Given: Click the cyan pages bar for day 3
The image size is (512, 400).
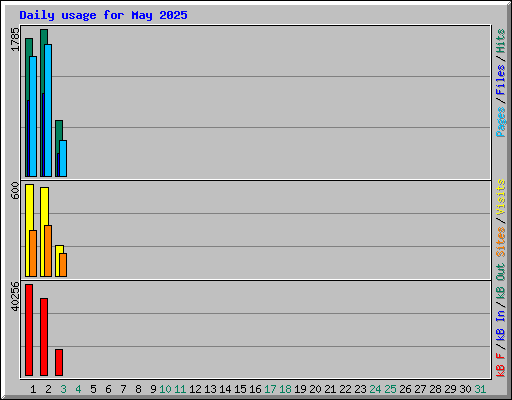Looking at the screenshot, I should point(63,158).
